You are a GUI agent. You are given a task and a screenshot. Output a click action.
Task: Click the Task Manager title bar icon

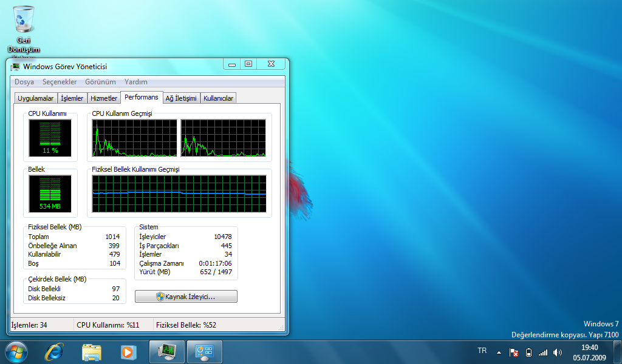pos(15,67)
